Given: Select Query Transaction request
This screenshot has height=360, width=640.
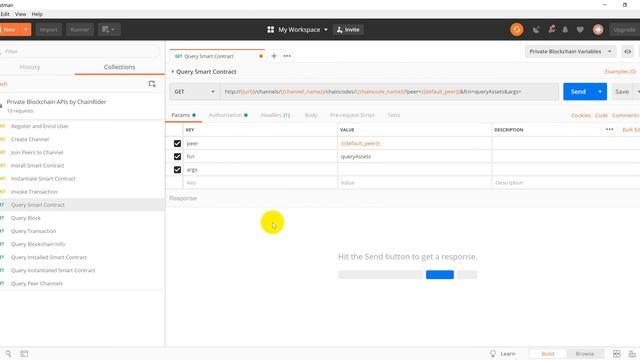Looking at the screenshot, I should (33, 231).
